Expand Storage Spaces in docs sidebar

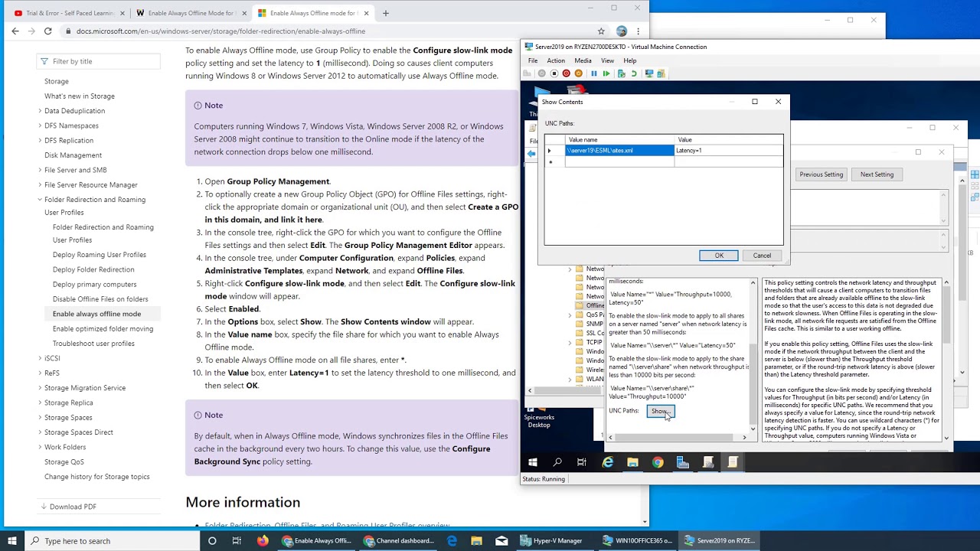(40, 418)
